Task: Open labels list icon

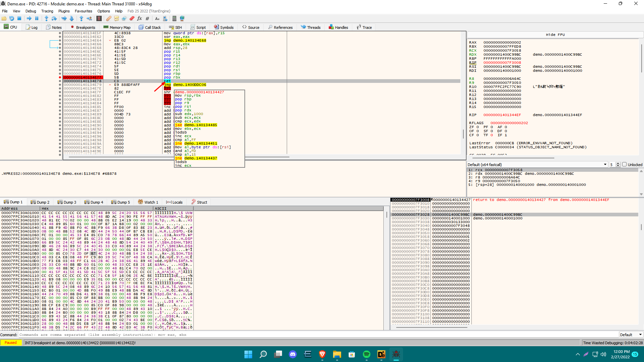Action: tap(124, 18)
